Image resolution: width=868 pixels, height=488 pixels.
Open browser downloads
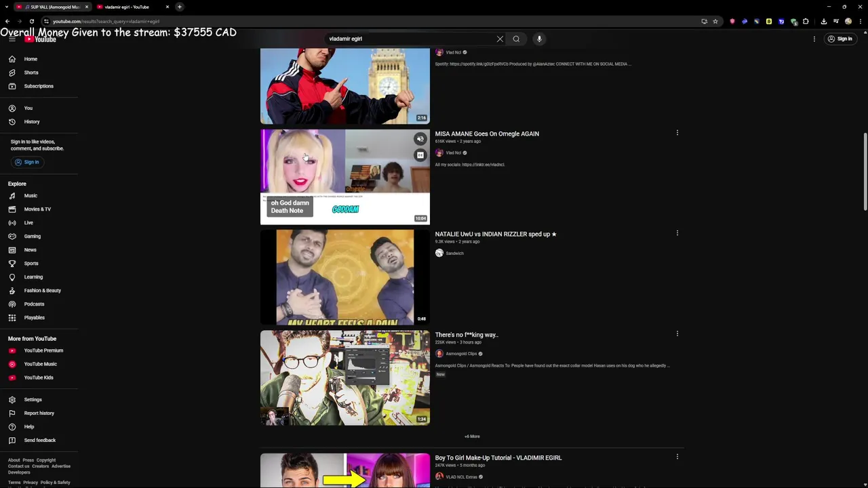click(823, 21)
